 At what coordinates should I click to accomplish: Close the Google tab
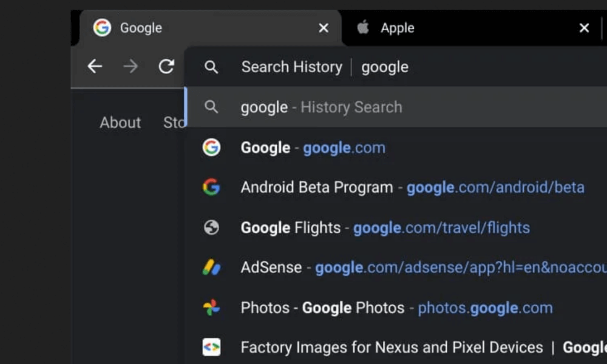pyautogui.click(x=324, y=28)
